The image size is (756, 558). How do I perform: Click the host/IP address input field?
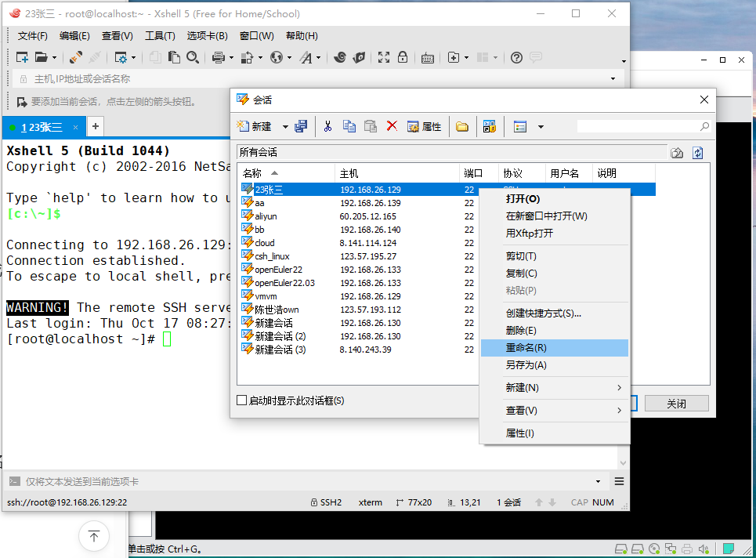click(x=318, y=78)
